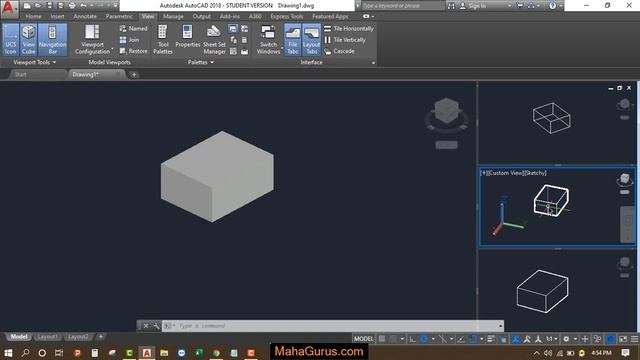The image size is (640, 360).
Task: Click Named viewports button
Action: click(133, 29)
